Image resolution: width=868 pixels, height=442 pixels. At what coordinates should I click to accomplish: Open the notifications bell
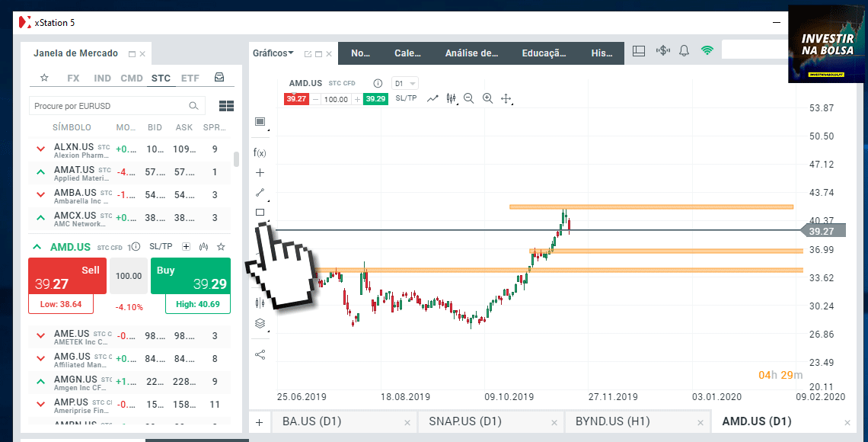click(685, 51)
